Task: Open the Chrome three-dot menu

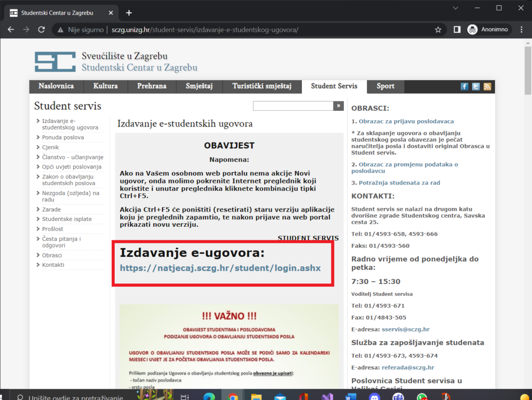Action: (521, 30)
